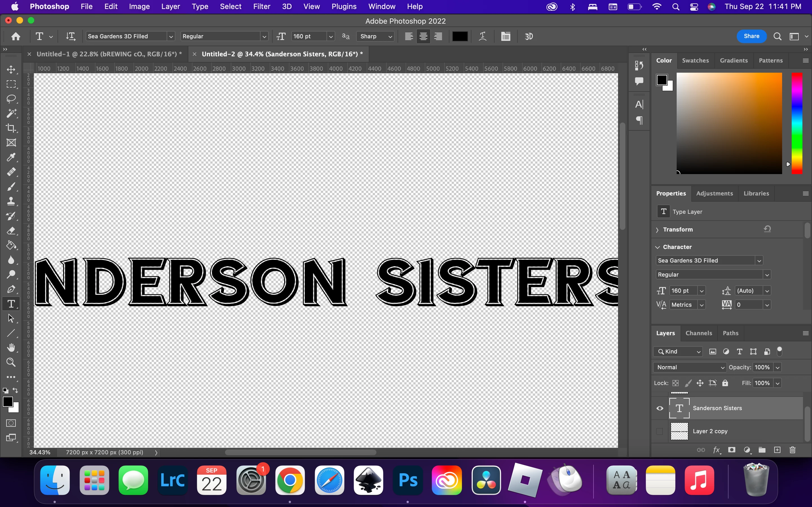Select the Eyedropper tool
Image resolution: width=812 pixels, height=507 pixels.
pos(11,157)
